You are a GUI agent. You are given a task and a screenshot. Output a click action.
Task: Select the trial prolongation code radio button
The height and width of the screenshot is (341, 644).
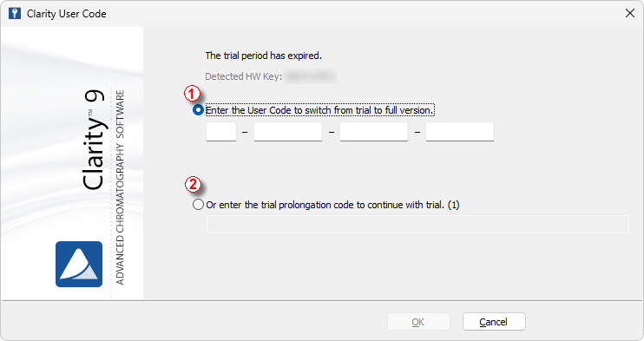[x=198, y=205]
